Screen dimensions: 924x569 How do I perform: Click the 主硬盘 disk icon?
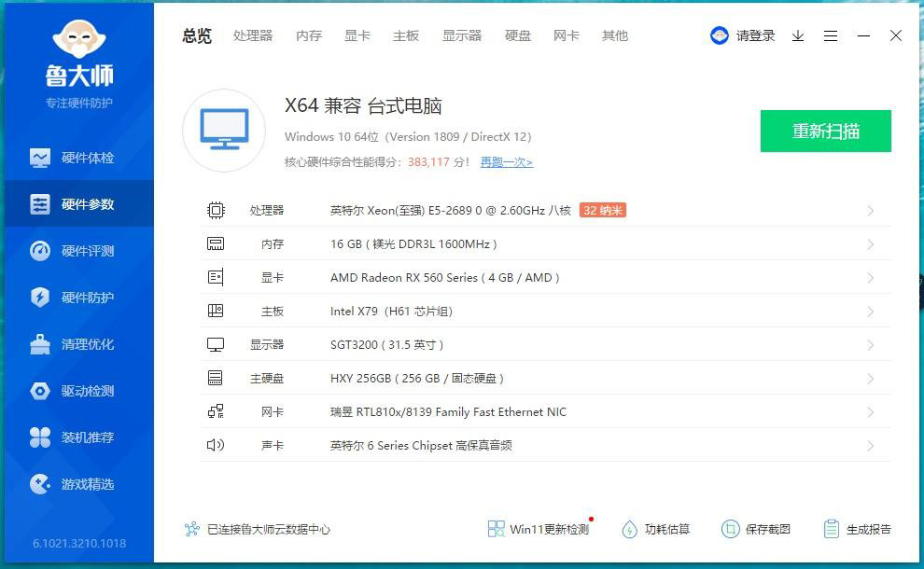coord(216,378)
